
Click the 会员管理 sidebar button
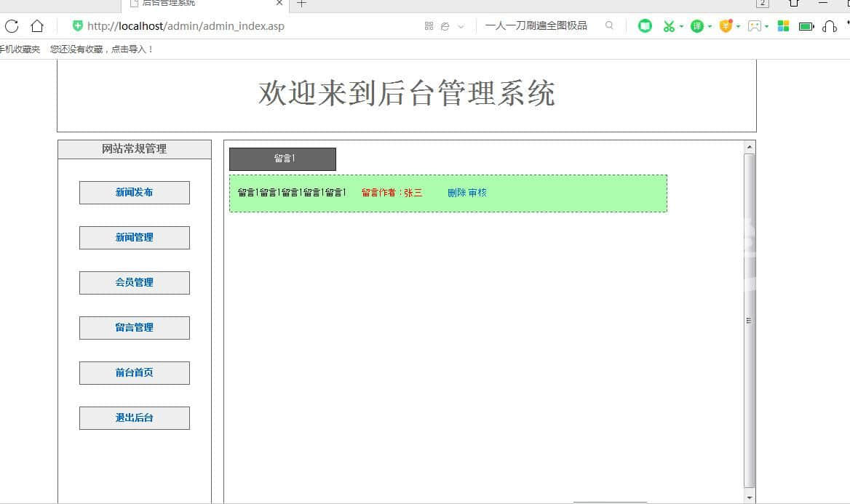(135, 283)
